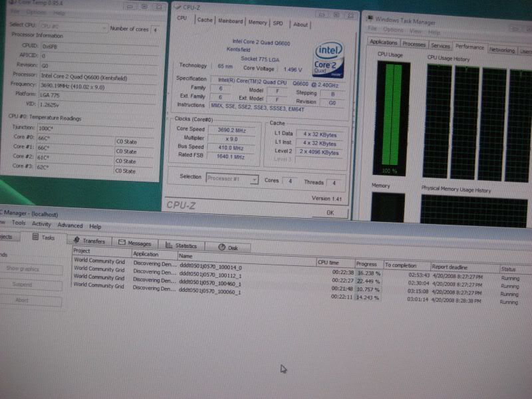Click the 16.238 % progress bar
This screenshot has height=399, width=532.
coord(369,273)
